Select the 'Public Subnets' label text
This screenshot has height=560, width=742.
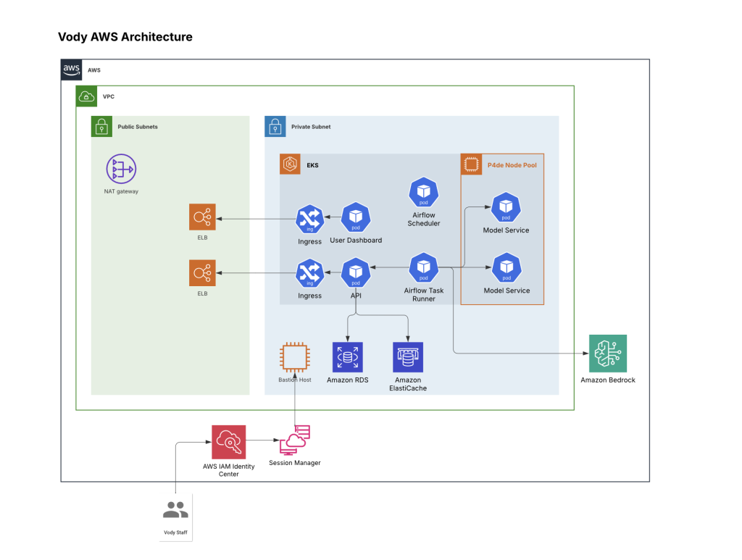138,127
